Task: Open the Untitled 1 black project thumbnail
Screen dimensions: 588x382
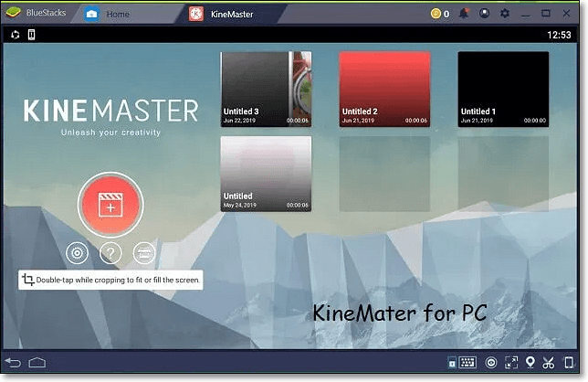Action: [x=503, y=90]
